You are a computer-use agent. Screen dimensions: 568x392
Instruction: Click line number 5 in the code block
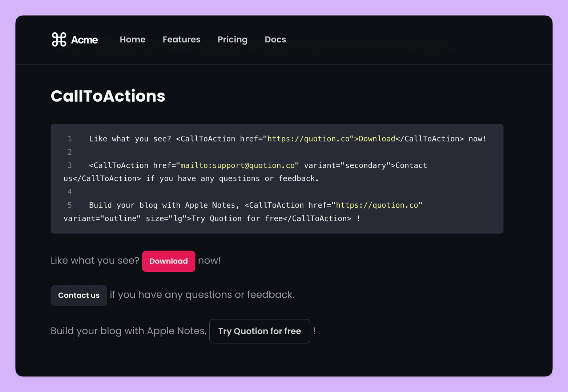(69, 205)
